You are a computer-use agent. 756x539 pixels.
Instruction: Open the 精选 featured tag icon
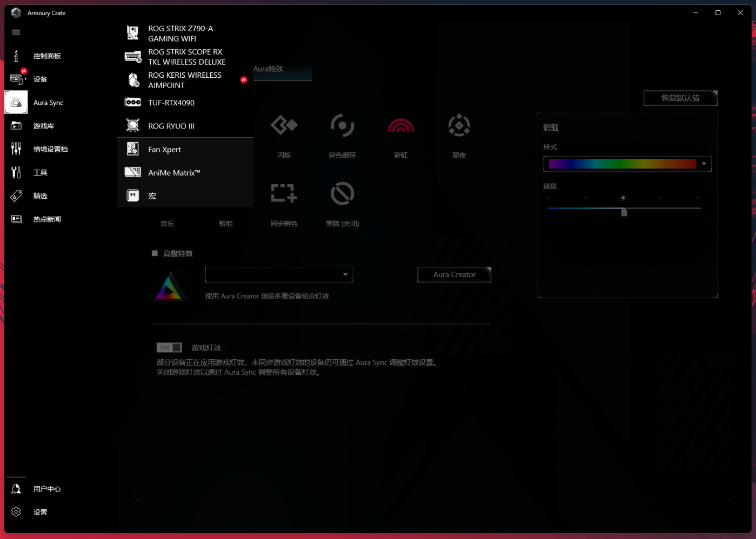click(16, 196)
